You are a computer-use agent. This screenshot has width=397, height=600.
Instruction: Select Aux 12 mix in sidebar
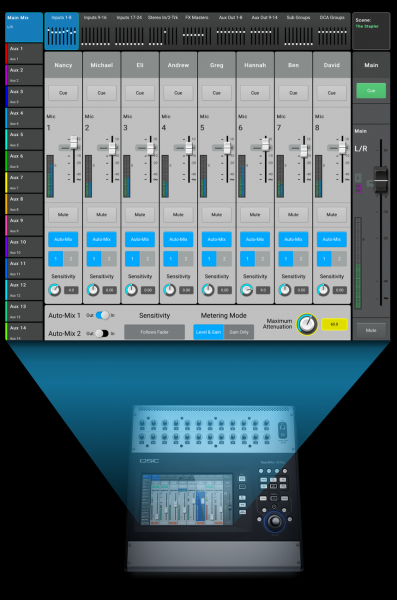[x=24, y=290]
